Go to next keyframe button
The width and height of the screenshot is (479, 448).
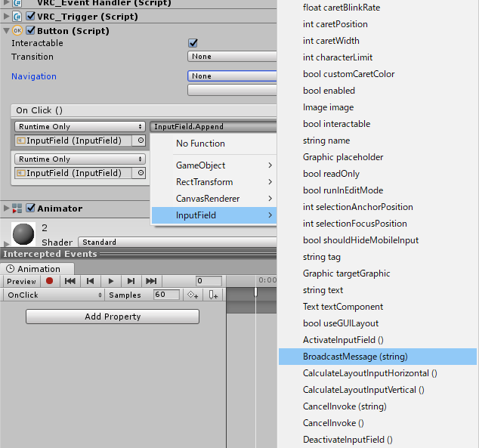coord(131,281)
